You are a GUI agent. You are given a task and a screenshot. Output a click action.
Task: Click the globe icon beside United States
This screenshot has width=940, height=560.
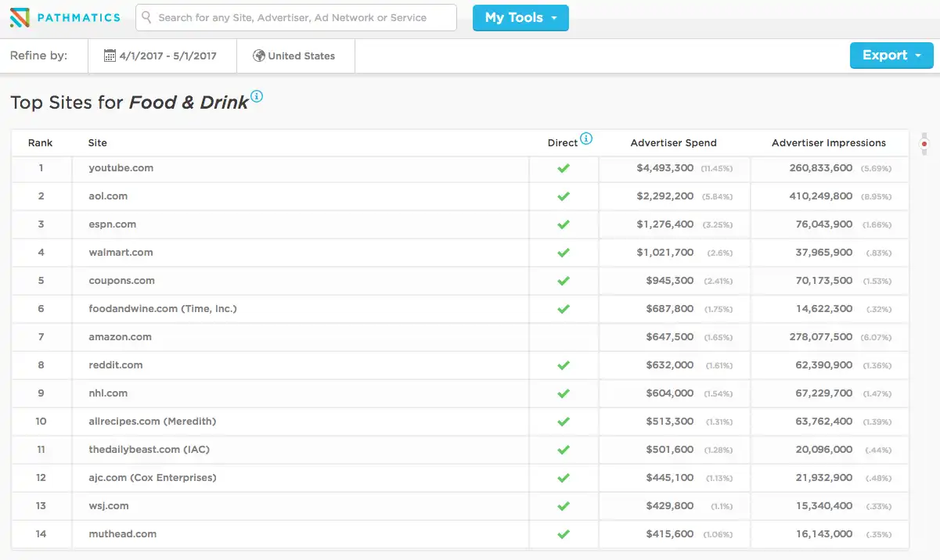259,56
